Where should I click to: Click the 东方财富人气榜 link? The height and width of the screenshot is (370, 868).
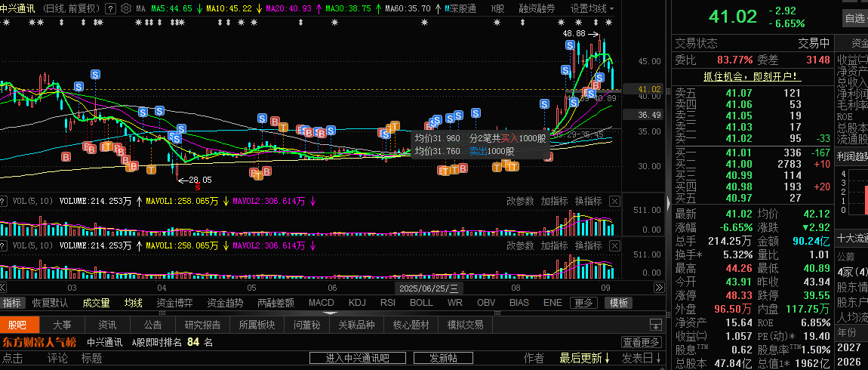(x=39, y=342)
